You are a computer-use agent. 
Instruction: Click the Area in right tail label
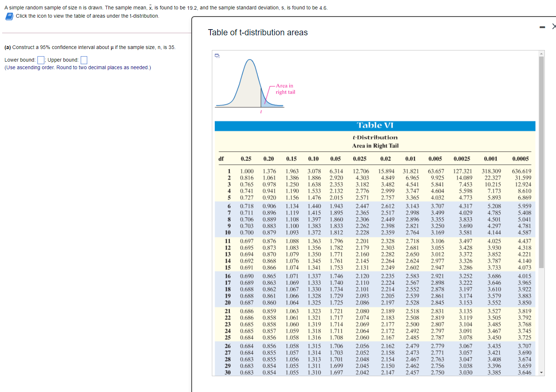click(x=284, y=89)
